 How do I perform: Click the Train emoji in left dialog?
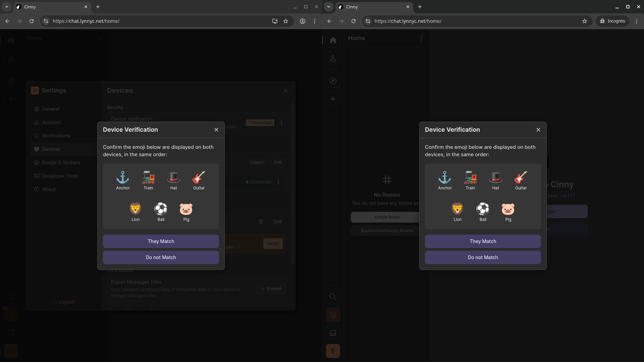[x=148, y=178]
